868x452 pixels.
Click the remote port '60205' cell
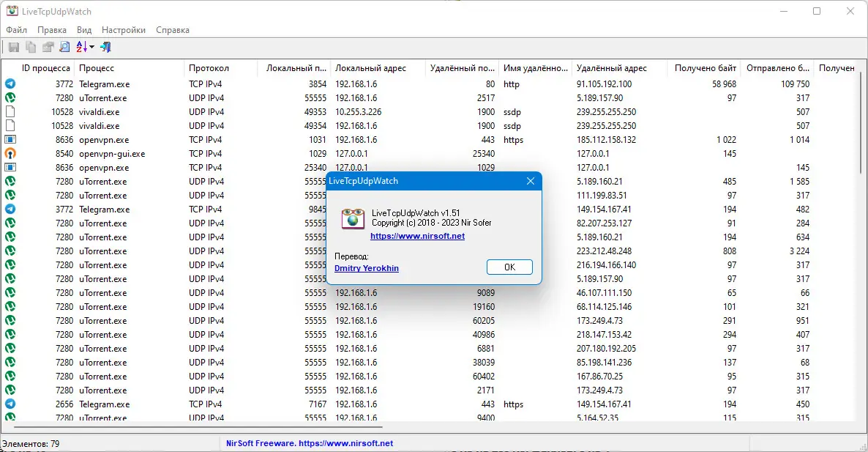[484, 321]
